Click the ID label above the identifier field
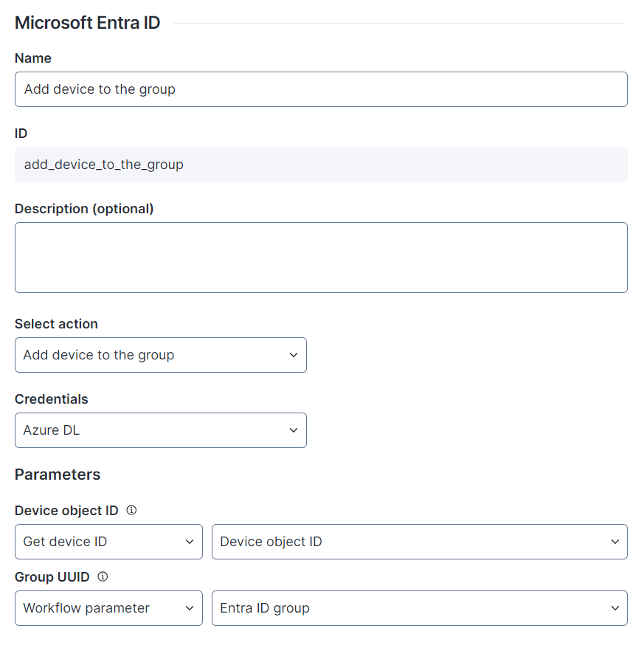The width and height of the screenshot is (644, 648). [21, 134]
